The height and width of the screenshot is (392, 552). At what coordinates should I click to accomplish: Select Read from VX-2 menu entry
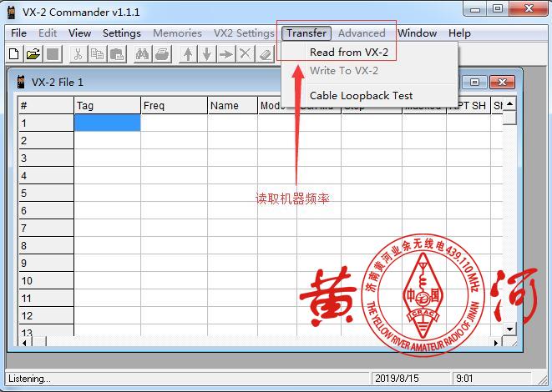[348, 52]
